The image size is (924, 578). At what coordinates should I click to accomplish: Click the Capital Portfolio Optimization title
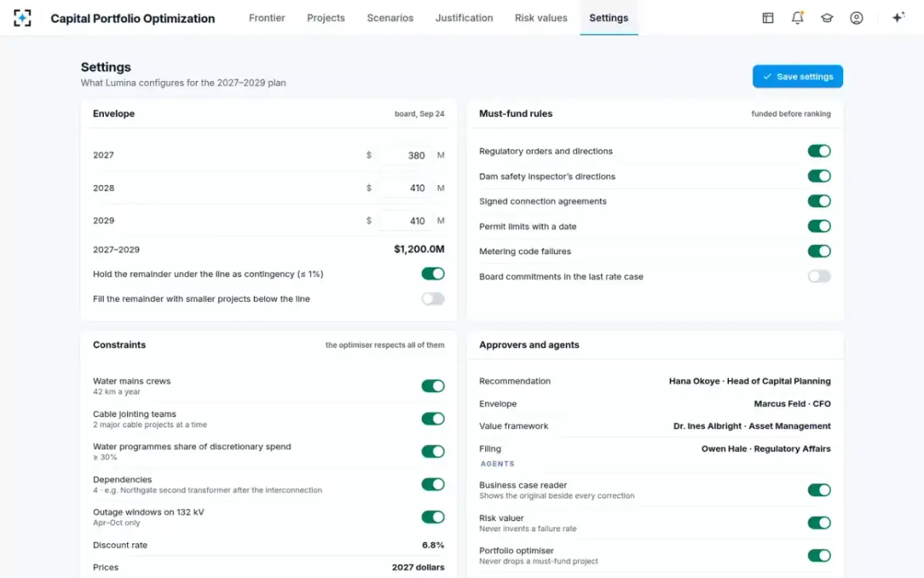pyautogui.click(x=132, y=18)
